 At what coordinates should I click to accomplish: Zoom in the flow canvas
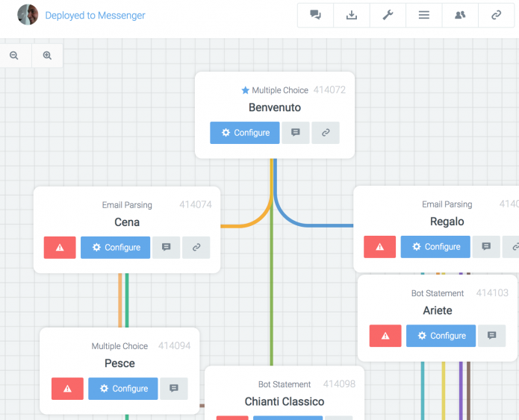47,55
